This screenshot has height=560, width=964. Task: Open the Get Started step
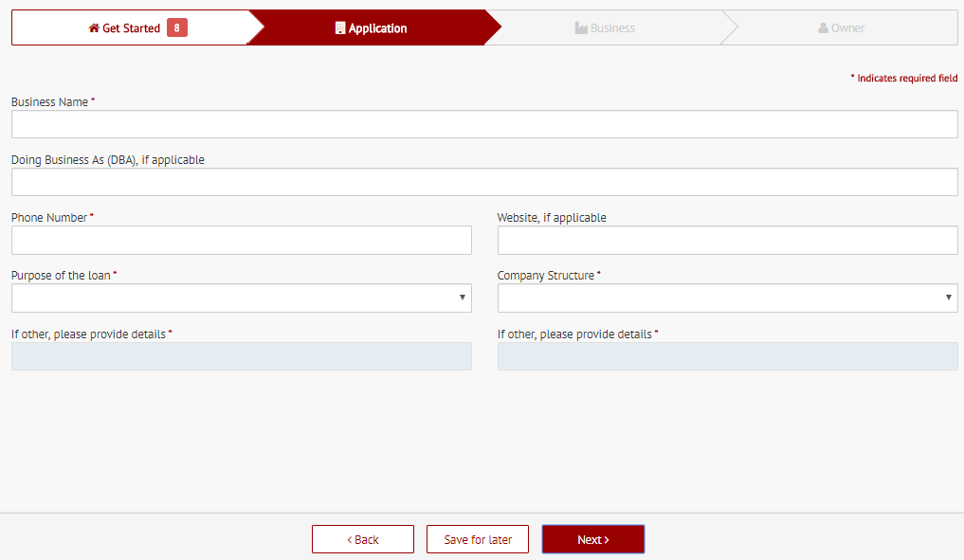tap(131, 28)
